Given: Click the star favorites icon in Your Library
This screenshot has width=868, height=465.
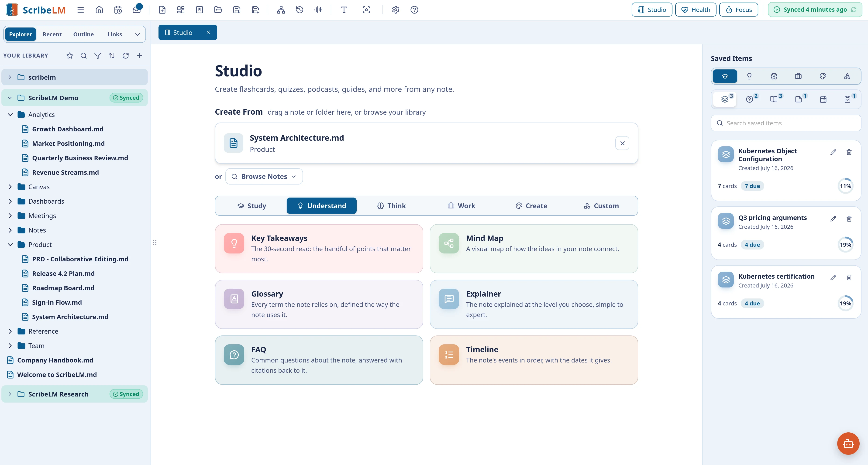Looking at the screenshot, I should [x=70, y=55].
